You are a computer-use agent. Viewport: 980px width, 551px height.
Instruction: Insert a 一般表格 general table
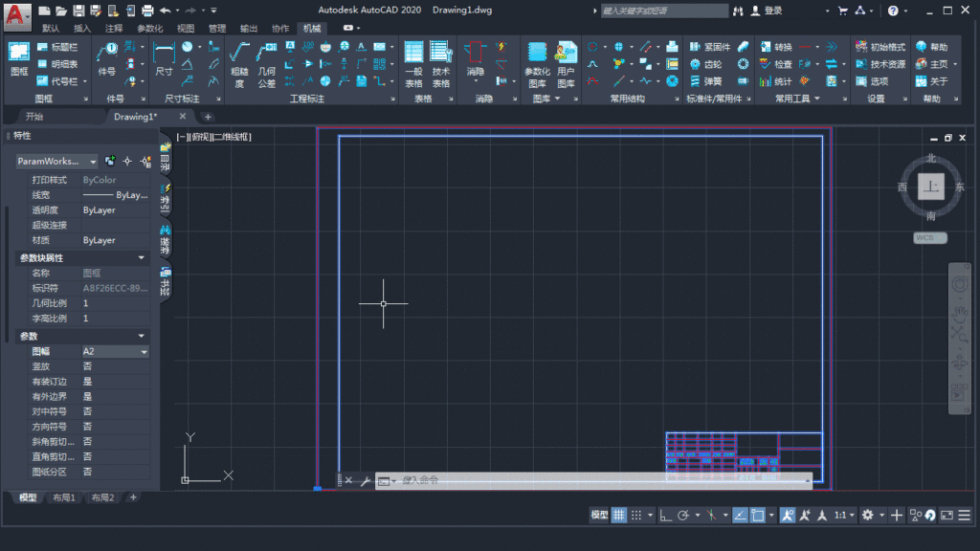pyautogui.click(x=413, y=65)
